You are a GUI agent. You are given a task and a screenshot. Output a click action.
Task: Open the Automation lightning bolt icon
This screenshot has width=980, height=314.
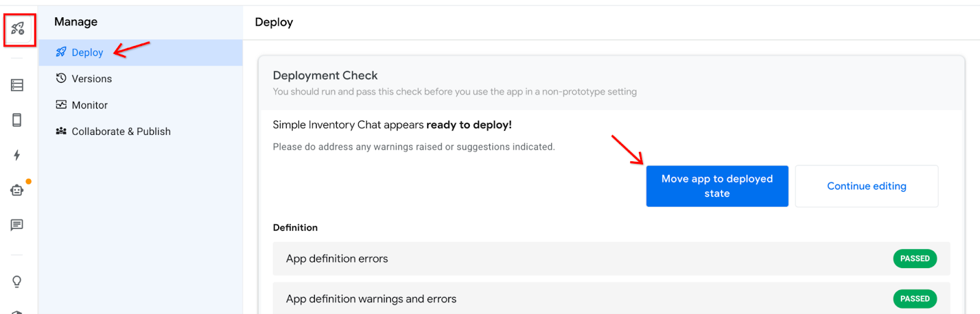coord(17,155)
